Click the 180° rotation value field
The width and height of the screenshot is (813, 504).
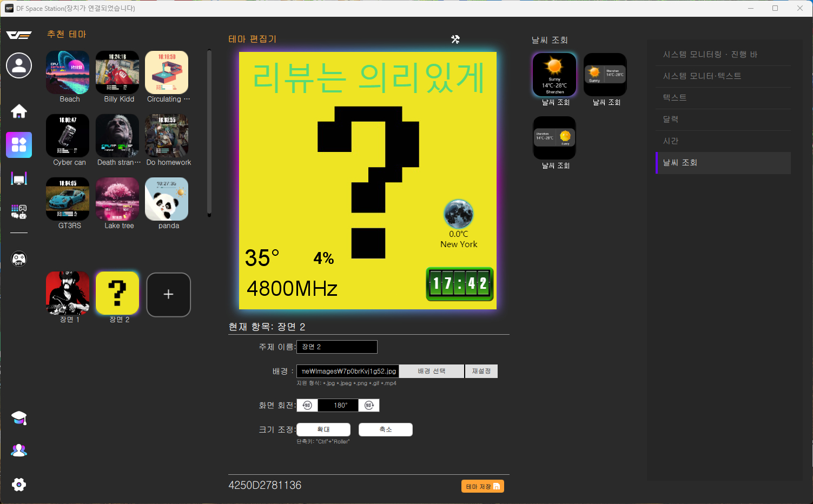[x=338, y=405]
